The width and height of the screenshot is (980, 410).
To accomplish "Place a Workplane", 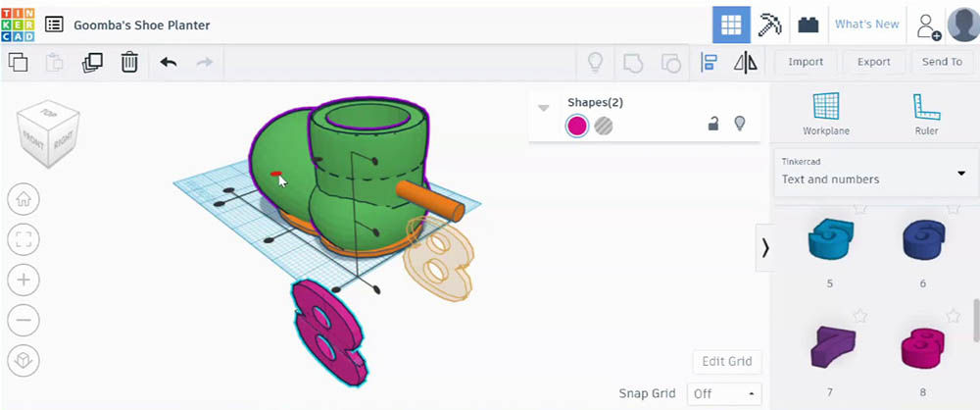I will pos(825,114).
